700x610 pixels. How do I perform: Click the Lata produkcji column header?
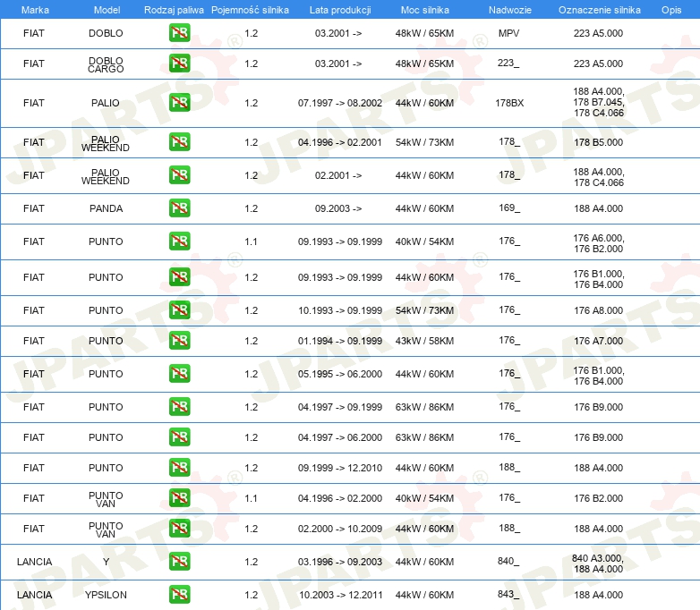click(x=340, y=10)
